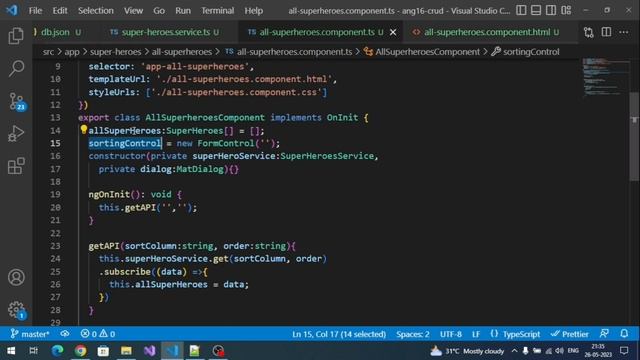Open File Explorer from taskbar
The width and height of the screenshot is (640, 360).
[x=126, y=351]
